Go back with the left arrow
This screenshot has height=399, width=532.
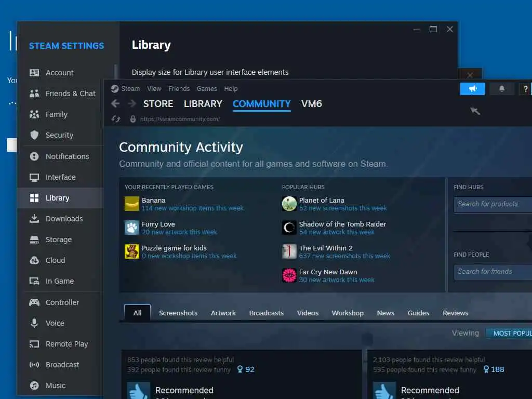click(115, 103)
